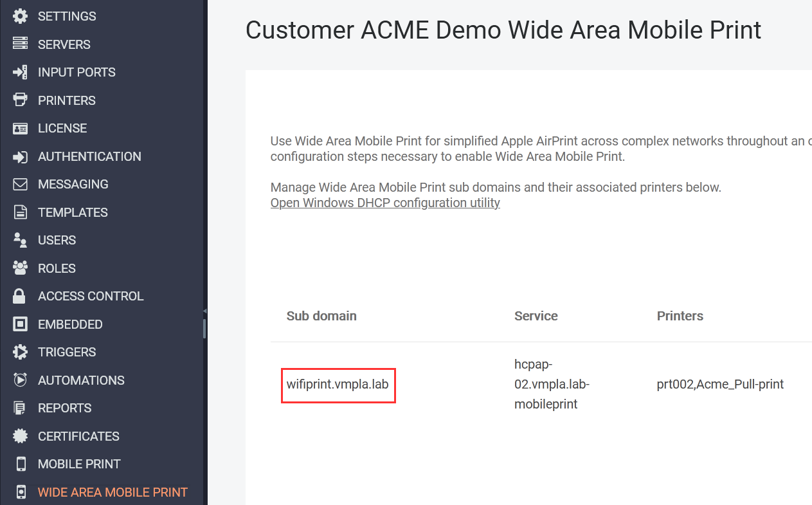Collapse the sidebar using divider handle

coord(204,311)
